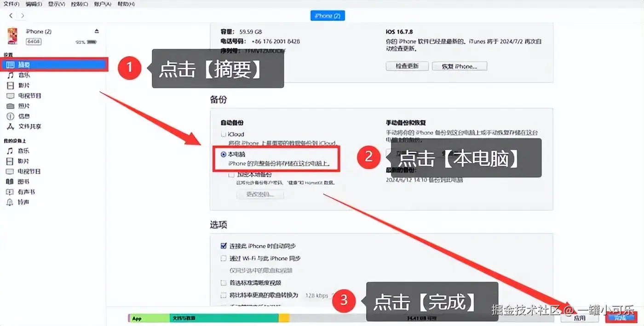The height and width of the screenshot is (326, 644).
Task: Open the 帮助(H) menu
Action: coord(126,4)
